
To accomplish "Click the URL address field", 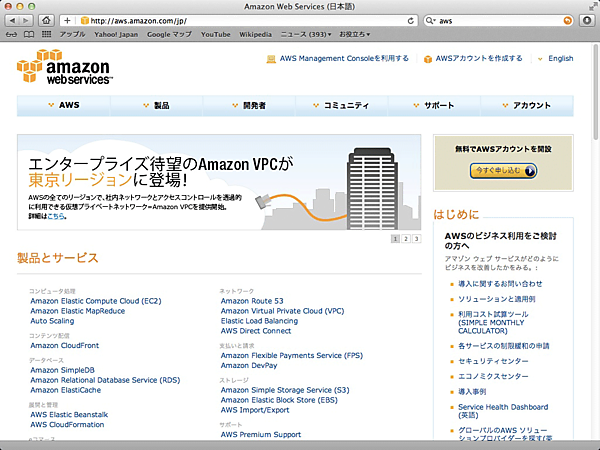I will tap(240, 20).
